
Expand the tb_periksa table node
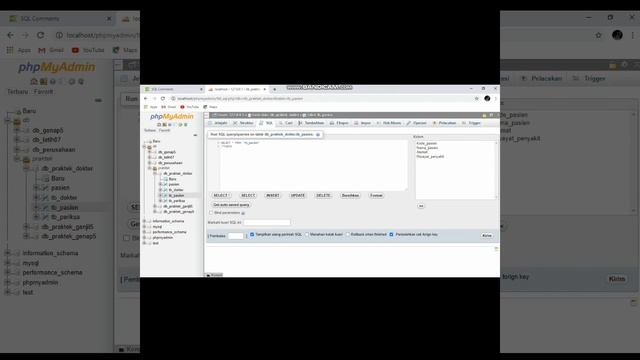(x=160, y=201)
